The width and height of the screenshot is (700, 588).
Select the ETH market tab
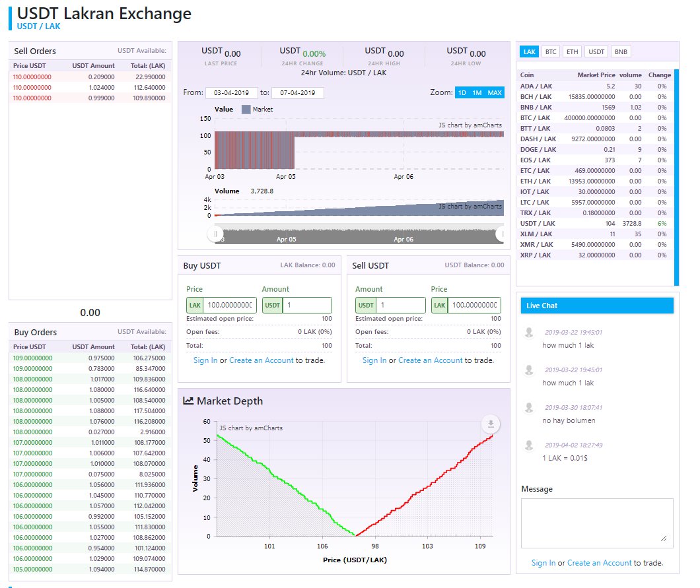(x=573, y=51)
